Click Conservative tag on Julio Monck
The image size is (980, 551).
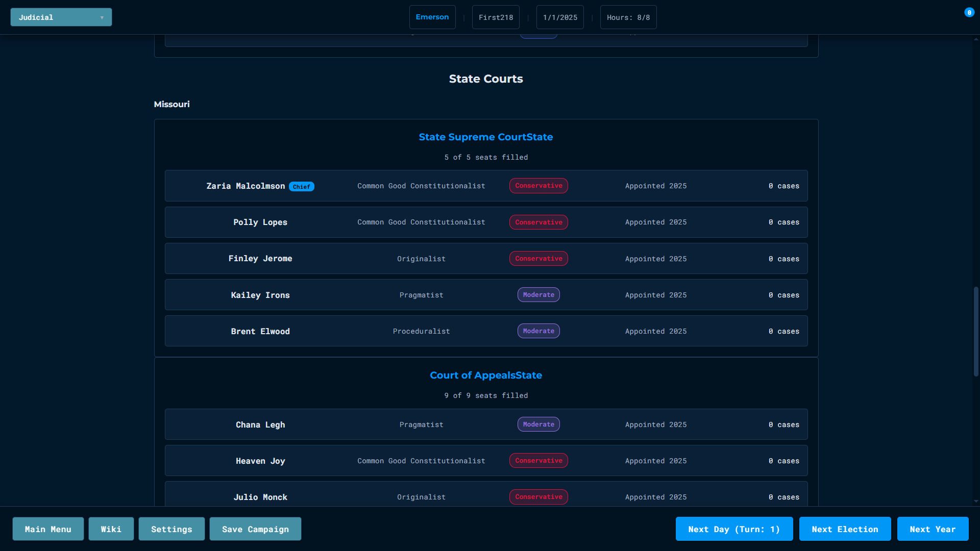[538, 497]
